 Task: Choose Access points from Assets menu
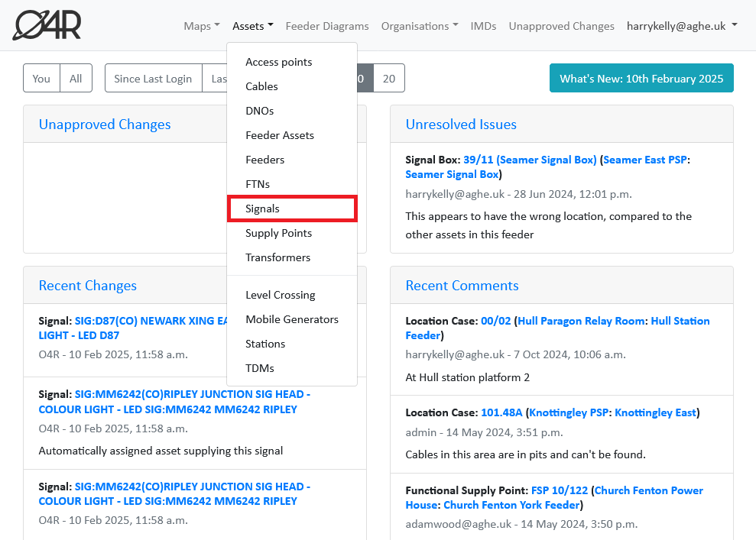tap(292, 62)
